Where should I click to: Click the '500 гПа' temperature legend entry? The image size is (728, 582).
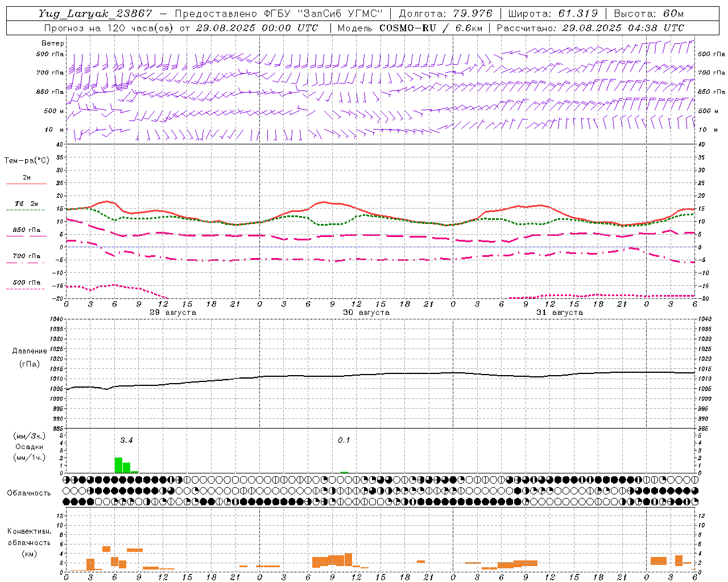26,282
